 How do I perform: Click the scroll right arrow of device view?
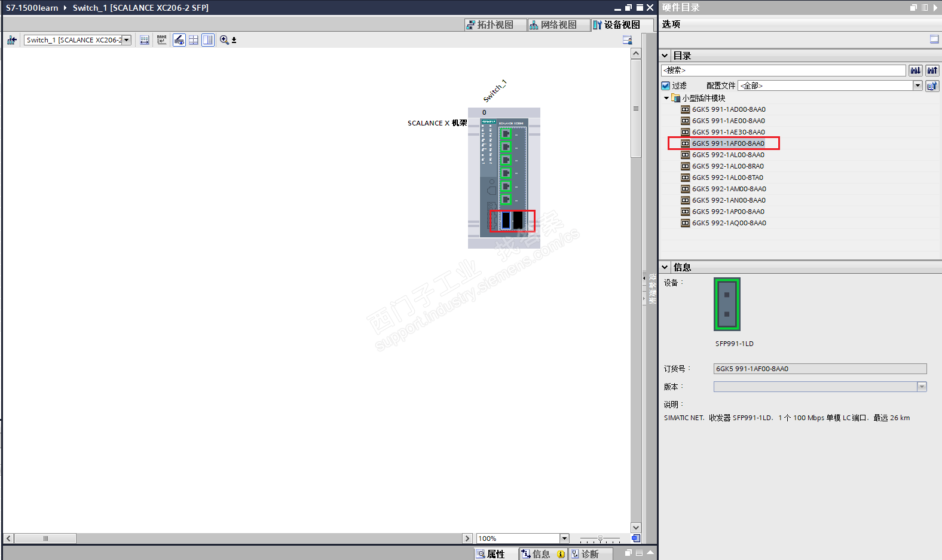pyautogui.click(x=467, y=538)
